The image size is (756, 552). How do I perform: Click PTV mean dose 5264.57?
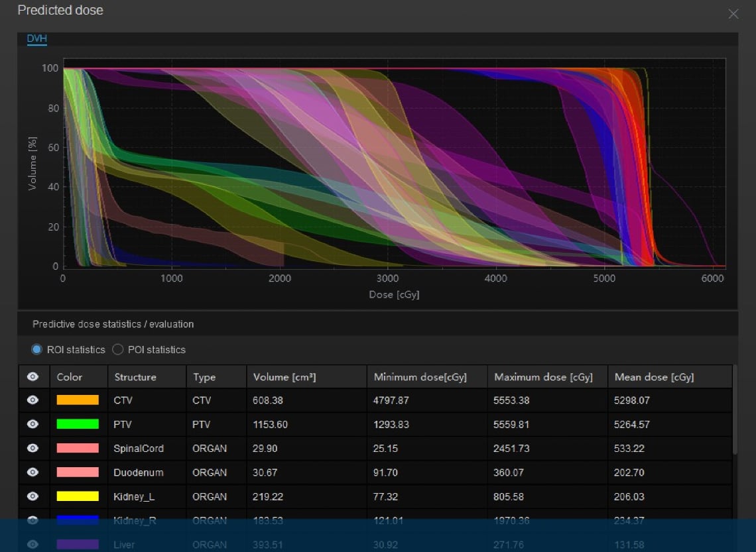tap(631, 424)
